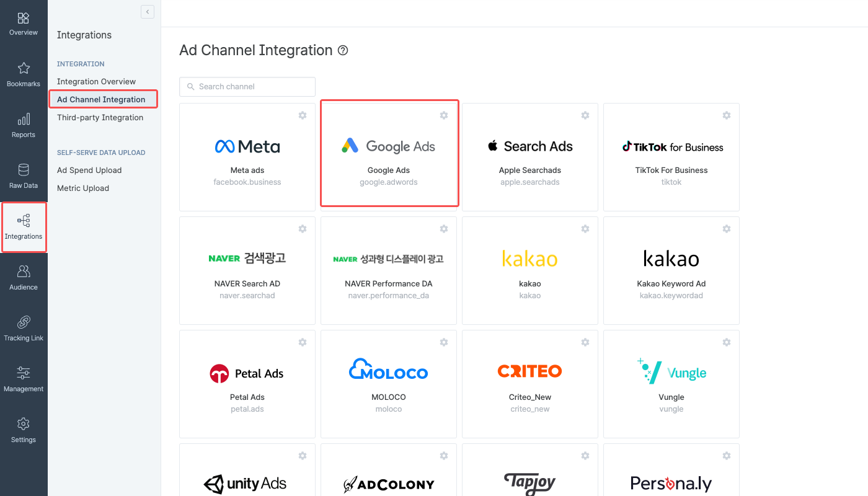Open the gear settings on the NAVER Performance DA card
This screenshot has height=496, width=868.
coord(444,229)
